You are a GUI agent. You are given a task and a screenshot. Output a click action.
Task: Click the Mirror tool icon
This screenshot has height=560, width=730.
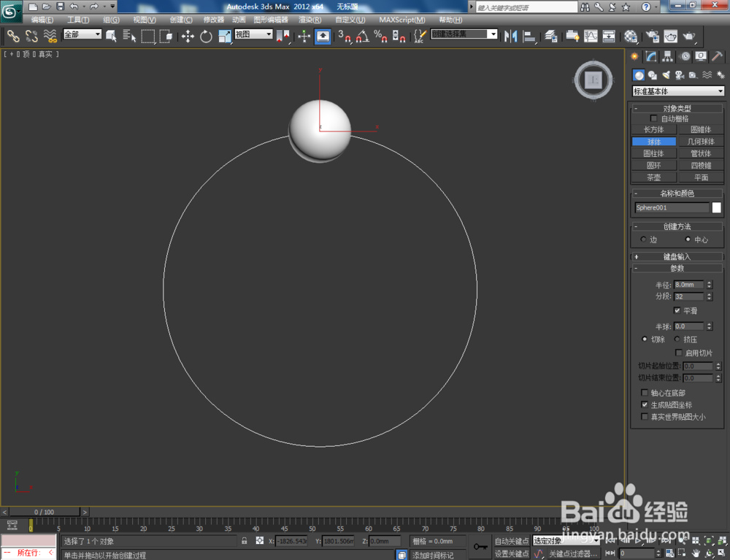tap(511, 37)
